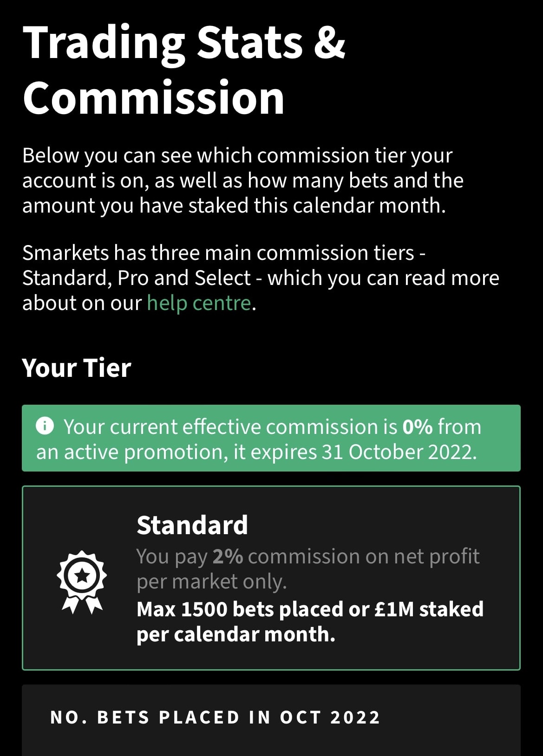The width and height of the screenshot is (543, 756).
Task: Click the "Standard" tier title
Action: [192, 525]
